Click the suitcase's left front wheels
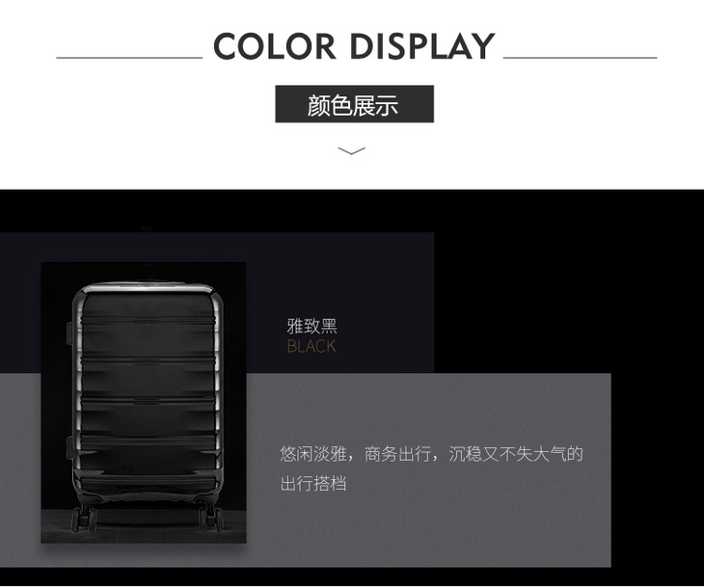The image size is (704, 588). point(84,519)
